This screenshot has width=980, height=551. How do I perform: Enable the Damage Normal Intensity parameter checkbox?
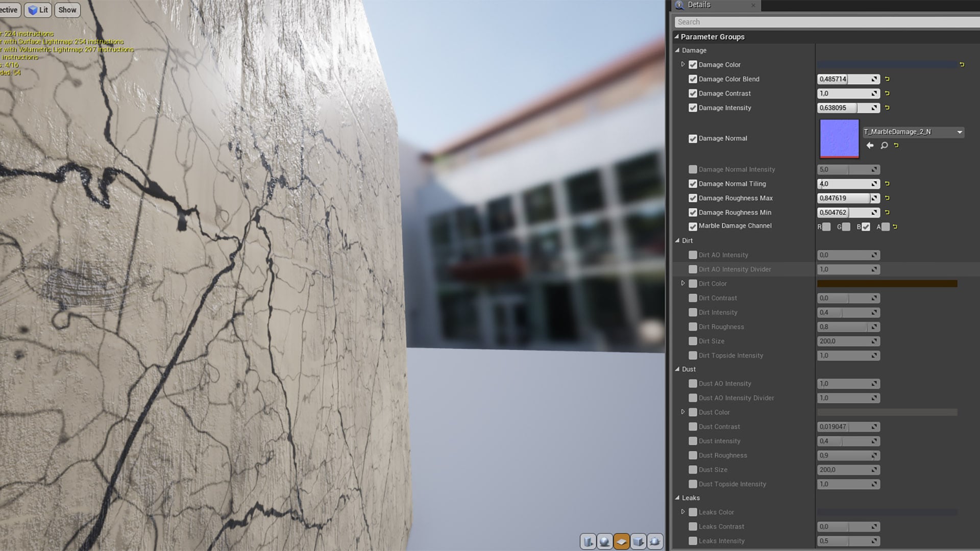693,169
